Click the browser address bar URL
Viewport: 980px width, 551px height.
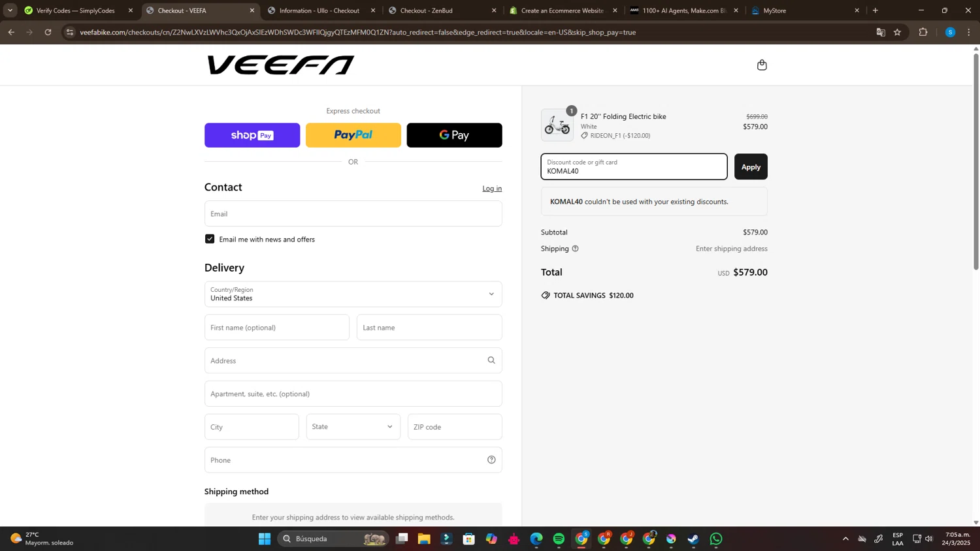pos(357,32)
